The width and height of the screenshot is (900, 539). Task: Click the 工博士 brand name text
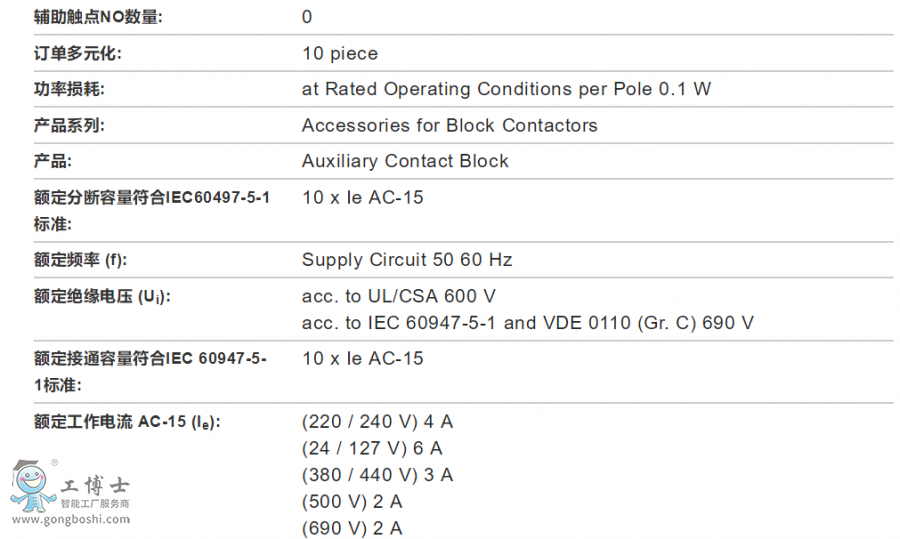pyautogui.click(x=95, y=486)
